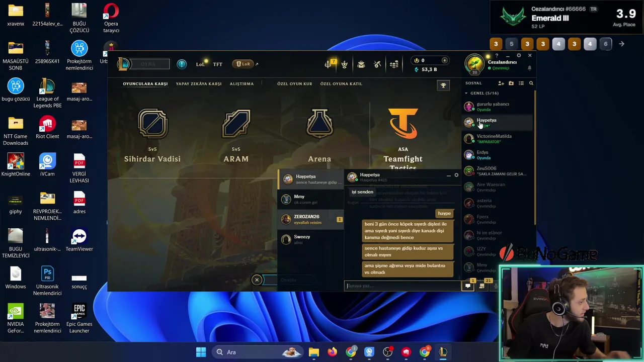This screenshot has width=644, height=362.
Task: Select ÖZEL OYUN KUR tab
Action: pyautogui.click(x=295, y=83)
